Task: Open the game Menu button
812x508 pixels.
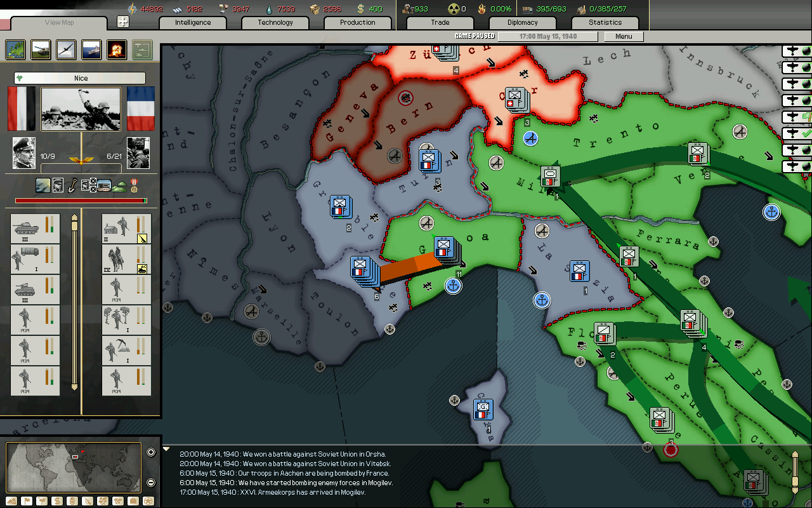Action: (624, 36)
